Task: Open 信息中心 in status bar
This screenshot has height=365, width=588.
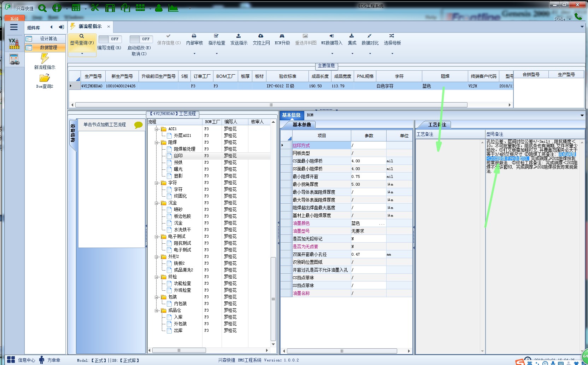Action: coord(21,360)
